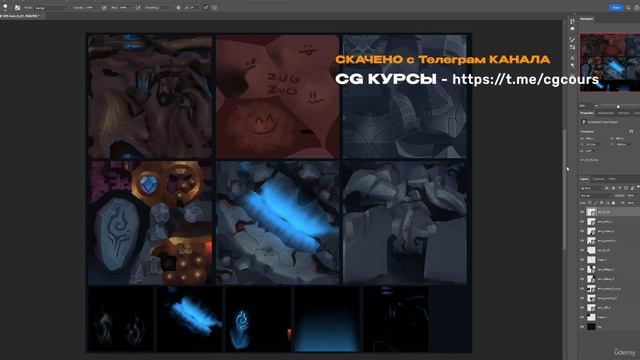Lock layer position icon

tap(602, 202)
